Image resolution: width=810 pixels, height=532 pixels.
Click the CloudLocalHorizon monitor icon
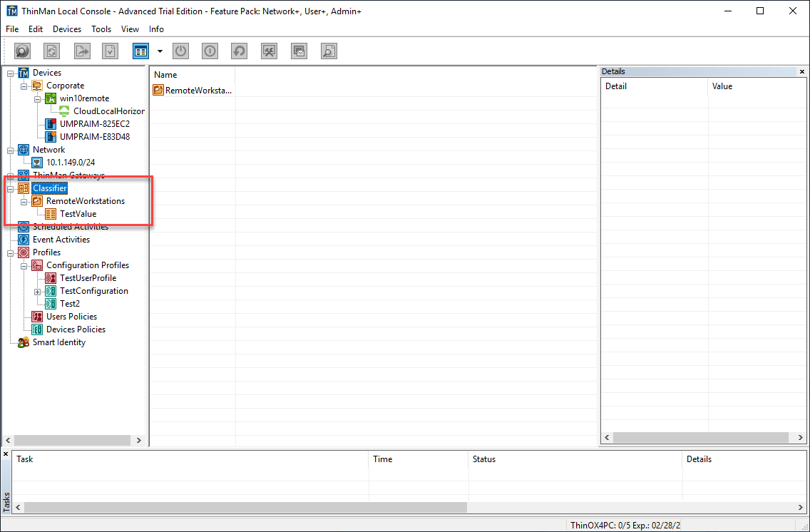(x=64, y=111)
